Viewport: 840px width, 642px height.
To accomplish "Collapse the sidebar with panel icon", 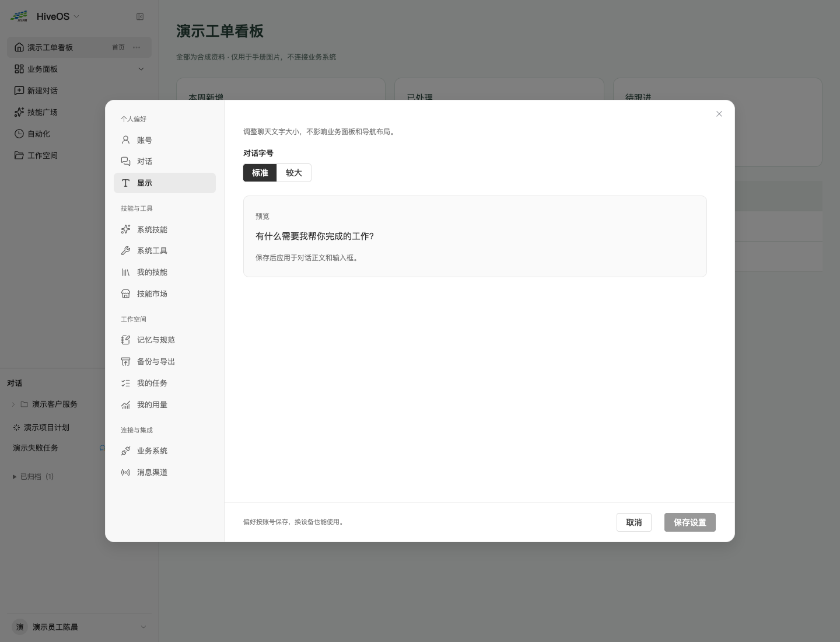I will point(140,16).
